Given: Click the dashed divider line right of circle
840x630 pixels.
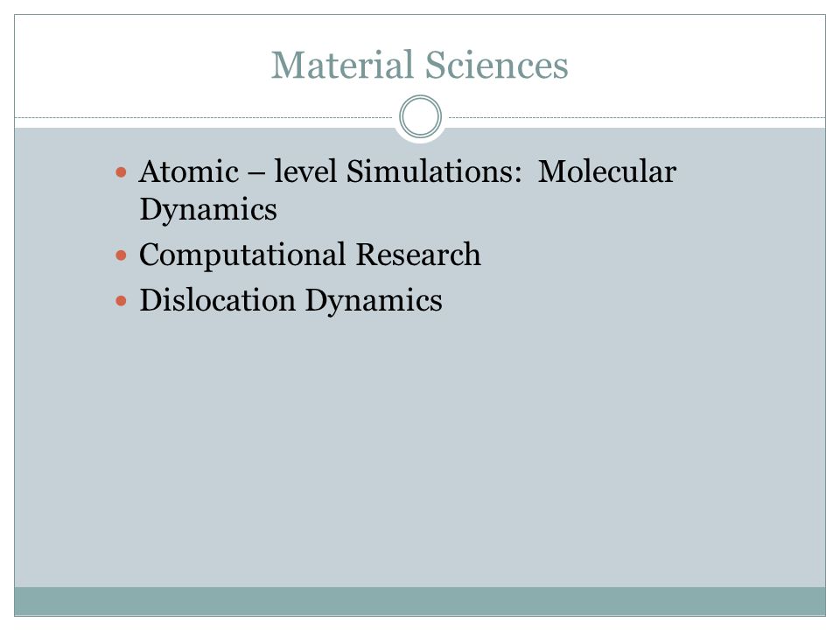Looking at the screenshot, I should (637, 117).
